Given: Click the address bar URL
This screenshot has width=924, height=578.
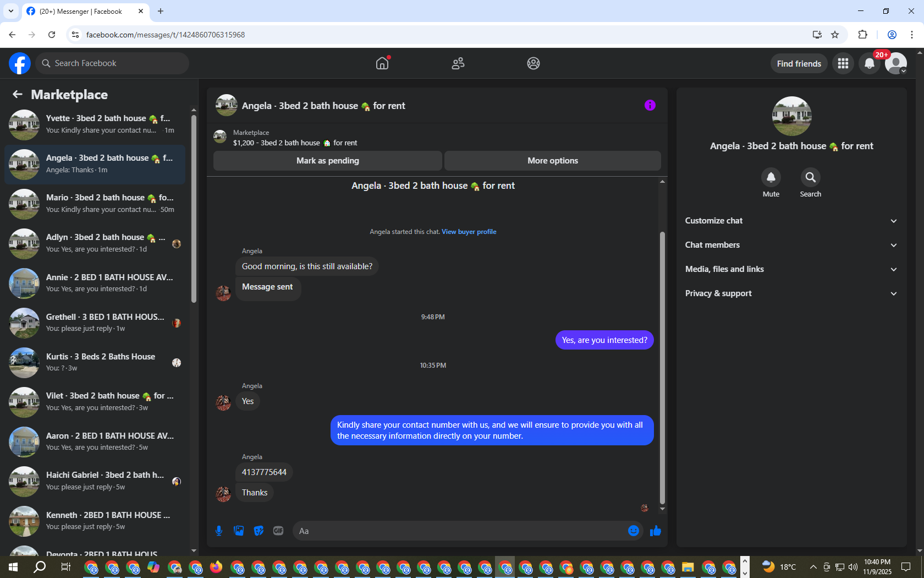Looking at the screenshot, I should [166, 35].
